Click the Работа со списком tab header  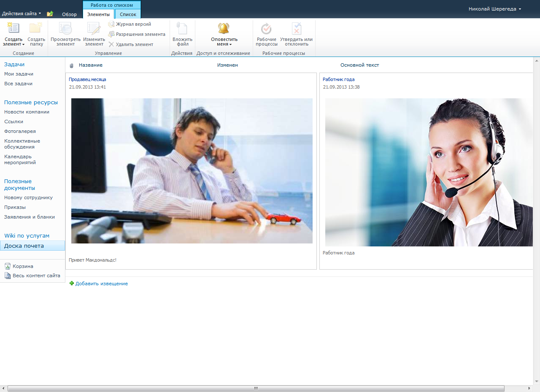pyautogui.click(x=112, y=5)
